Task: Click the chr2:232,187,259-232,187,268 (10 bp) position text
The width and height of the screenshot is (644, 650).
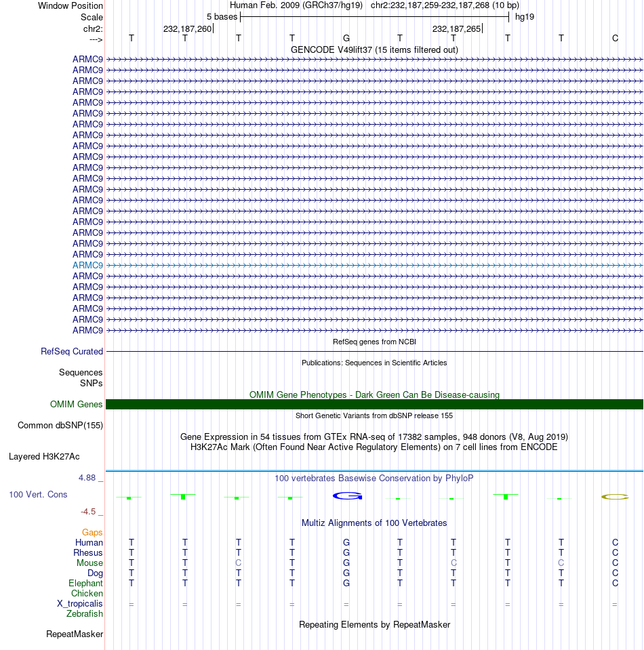Action: pyautogui.click(x=445, y=5)
